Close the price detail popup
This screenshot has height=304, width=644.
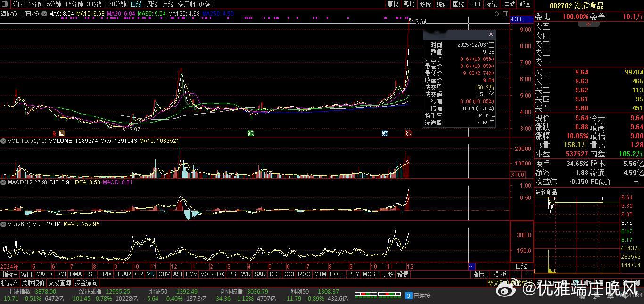[x=491, y=34]
